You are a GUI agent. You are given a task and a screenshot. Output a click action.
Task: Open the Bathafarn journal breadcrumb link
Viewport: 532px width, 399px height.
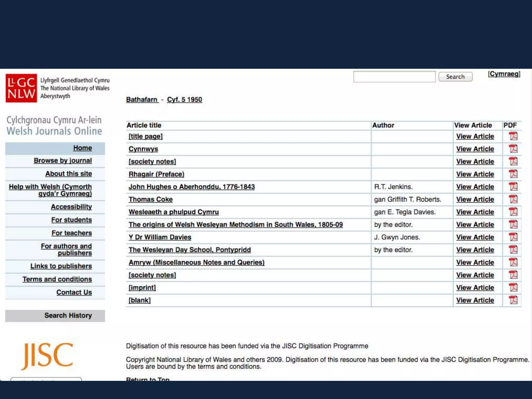point(142,99)
